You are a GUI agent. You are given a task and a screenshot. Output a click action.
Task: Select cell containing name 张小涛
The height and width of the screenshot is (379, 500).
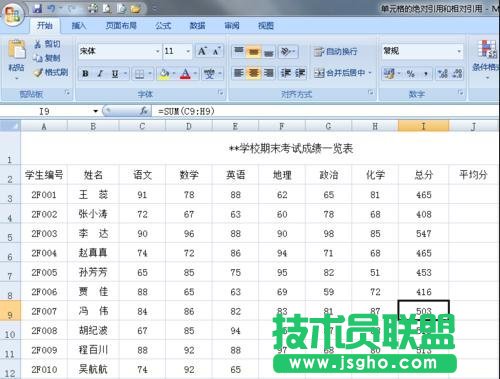pos(93,214)
